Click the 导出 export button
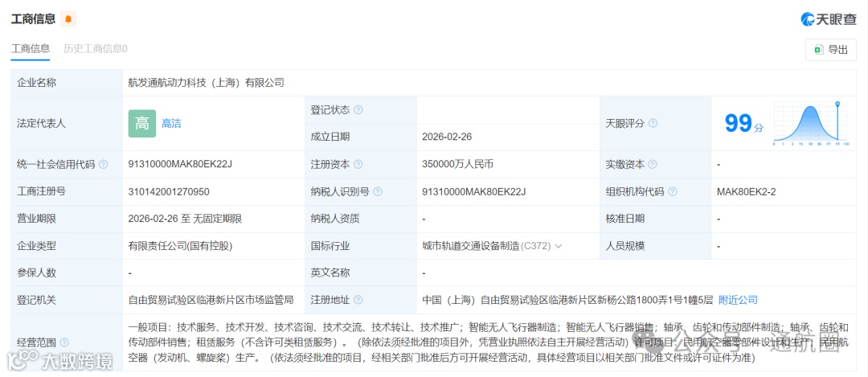868x377 pixels. 831,50
